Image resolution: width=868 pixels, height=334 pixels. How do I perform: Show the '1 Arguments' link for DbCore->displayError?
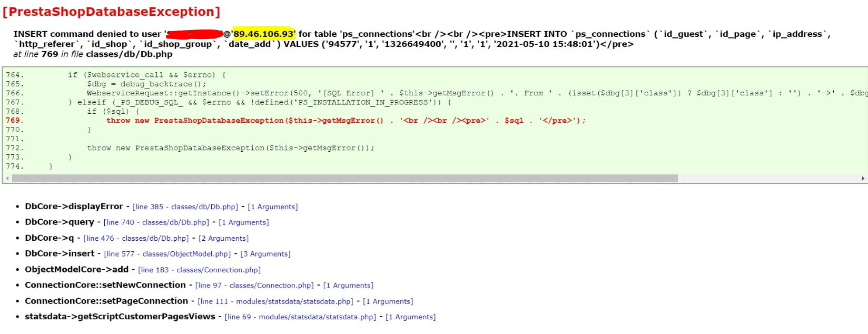273,207
